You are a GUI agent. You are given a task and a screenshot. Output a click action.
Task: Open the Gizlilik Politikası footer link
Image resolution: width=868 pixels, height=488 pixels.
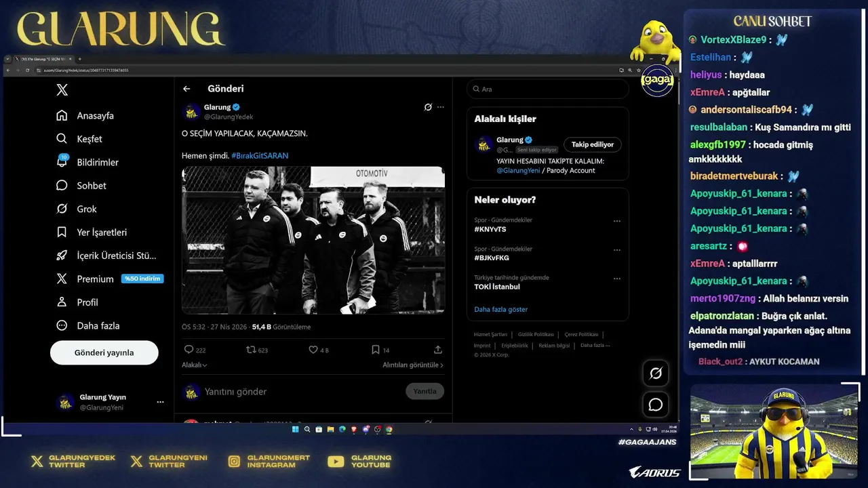pyautogui.click(x=536, y=334)
